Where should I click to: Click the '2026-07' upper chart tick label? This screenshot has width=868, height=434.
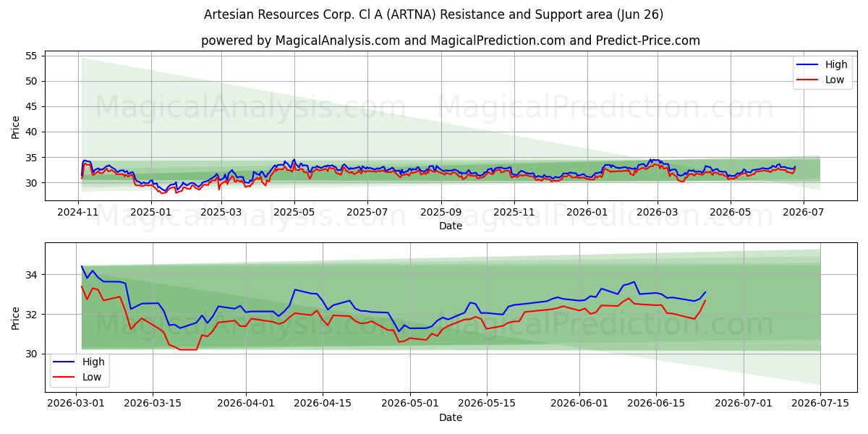(x=802, y=212)
